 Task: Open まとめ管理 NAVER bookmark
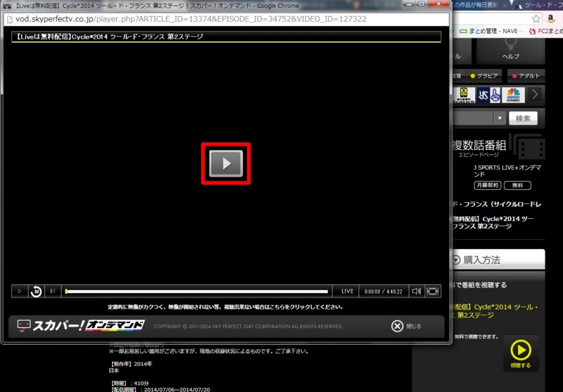492,32
